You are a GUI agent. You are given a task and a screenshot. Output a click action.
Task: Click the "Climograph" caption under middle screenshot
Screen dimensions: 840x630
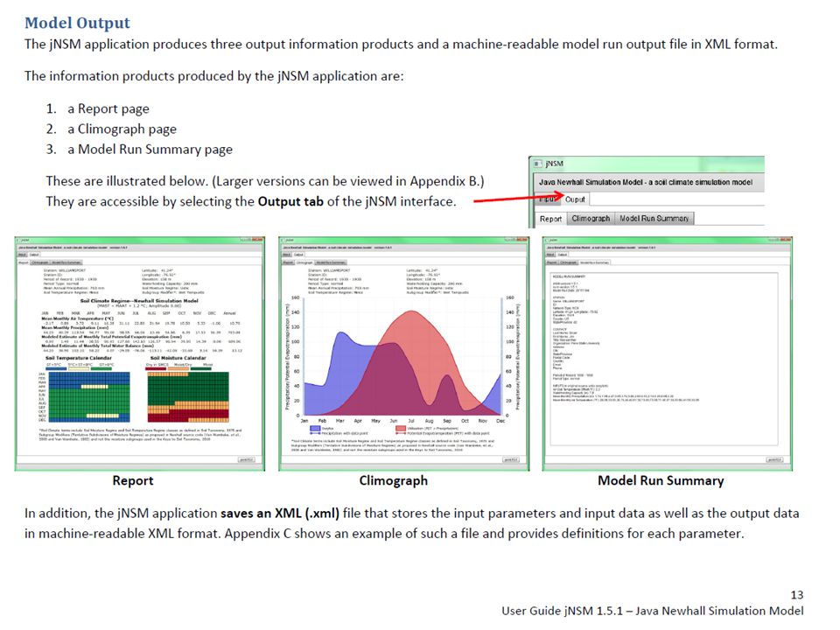pos(393,480)
